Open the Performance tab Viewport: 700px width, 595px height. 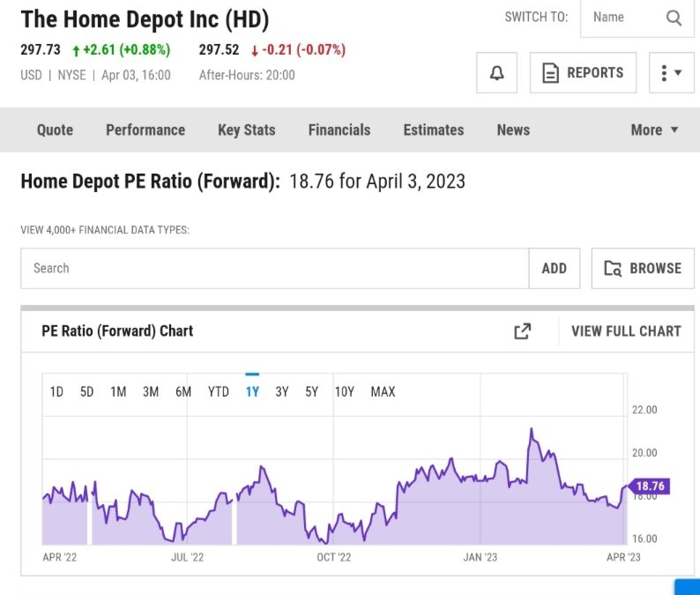point(145,130)
